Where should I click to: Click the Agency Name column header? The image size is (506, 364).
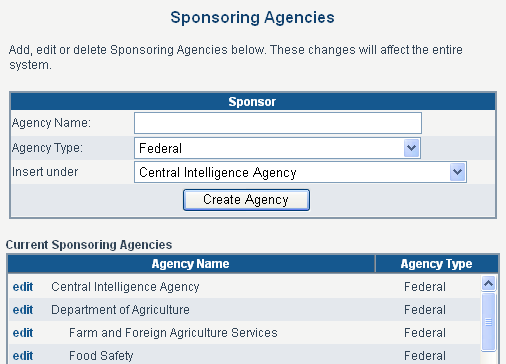(x=191, y=264)
